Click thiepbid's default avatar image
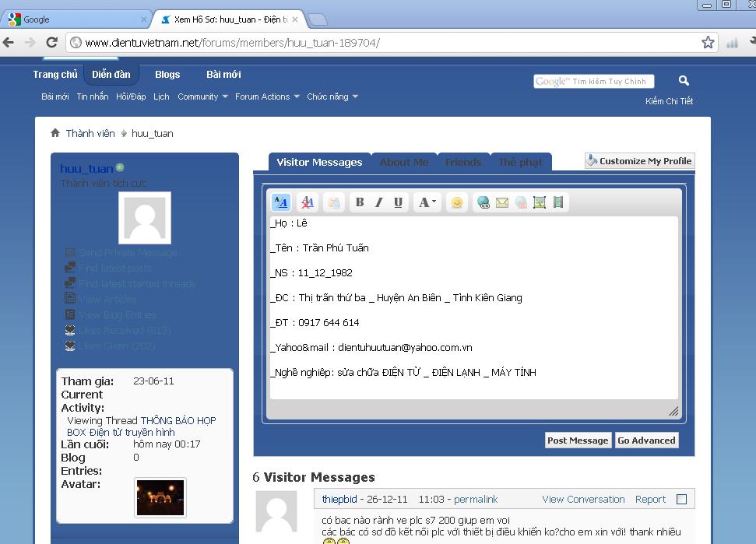756x544 pixels. click(x=276, y=512)
